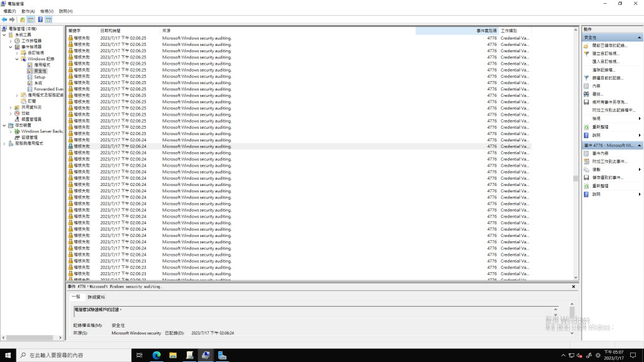Click the 尋找 action with binoculars icon

coord(597,94)
